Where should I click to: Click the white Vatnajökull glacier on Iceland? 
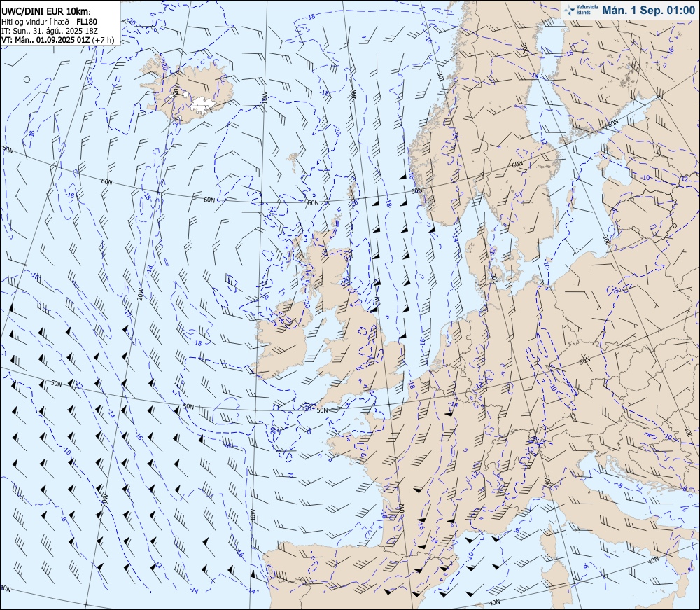pyautogui.click(x=203, y=104)
